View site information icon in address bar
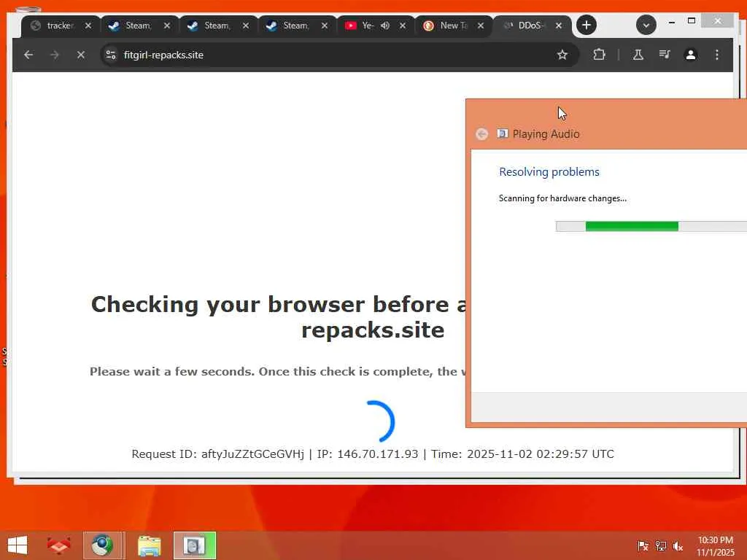 point(111,55)
